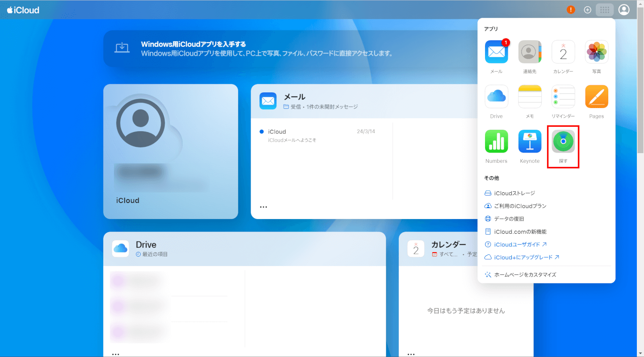Open the Calendar tile more options ellipsis
This screenshot has width=644, height=357.
pos(411,354)
